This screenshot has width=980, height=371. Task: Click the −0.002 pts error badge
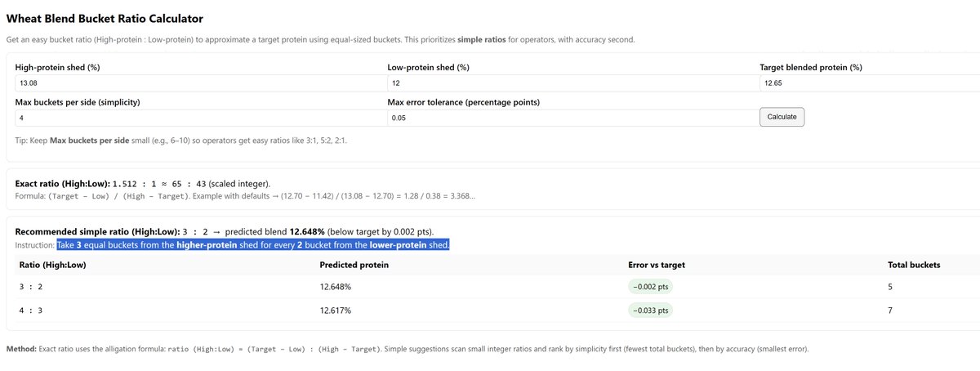point(648,287)
